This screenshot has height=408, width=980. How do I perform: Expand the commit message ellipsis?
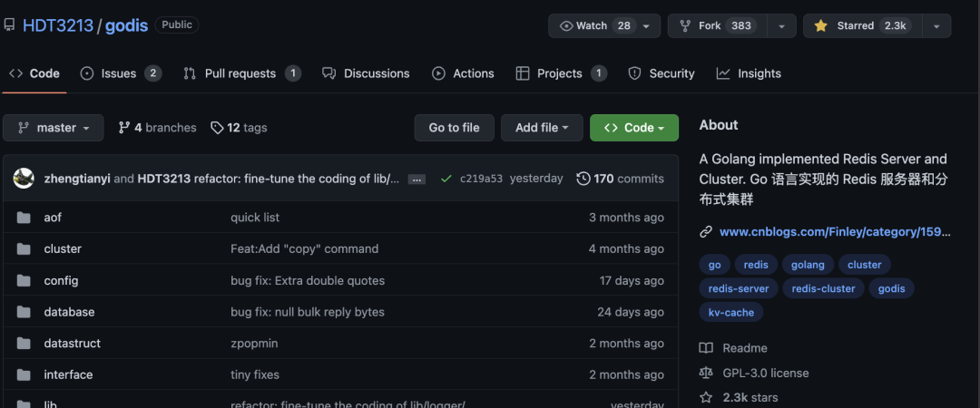point(416,180)
